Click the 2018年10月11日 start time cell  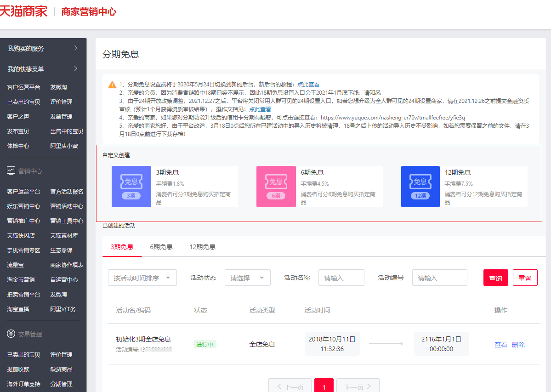point(332,344)
